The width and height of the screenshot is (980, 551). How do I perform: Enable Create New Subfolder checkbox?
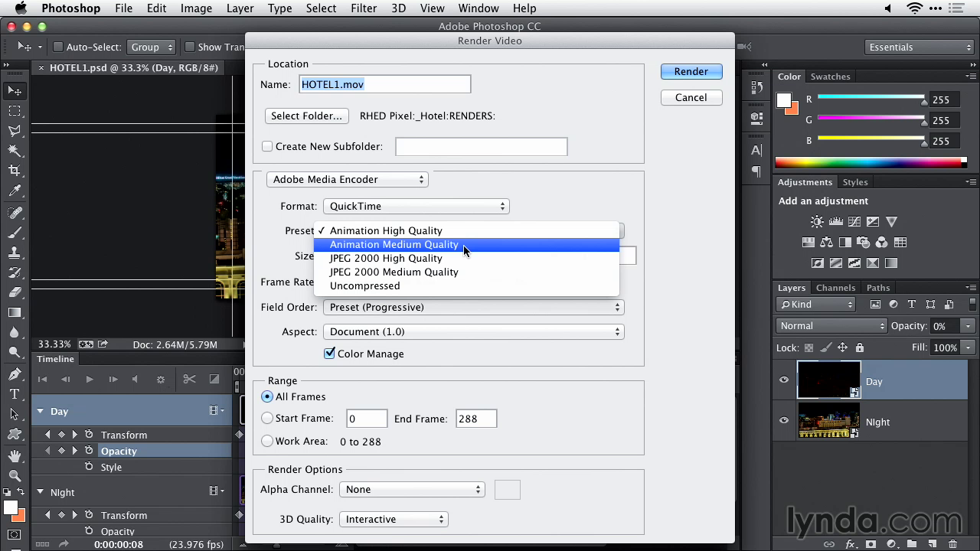click(267, 146)
